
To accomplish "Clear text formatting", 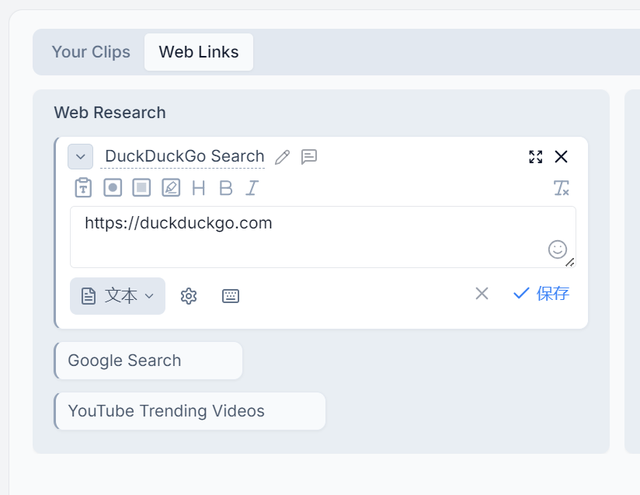I will click(x=561, y=188).
